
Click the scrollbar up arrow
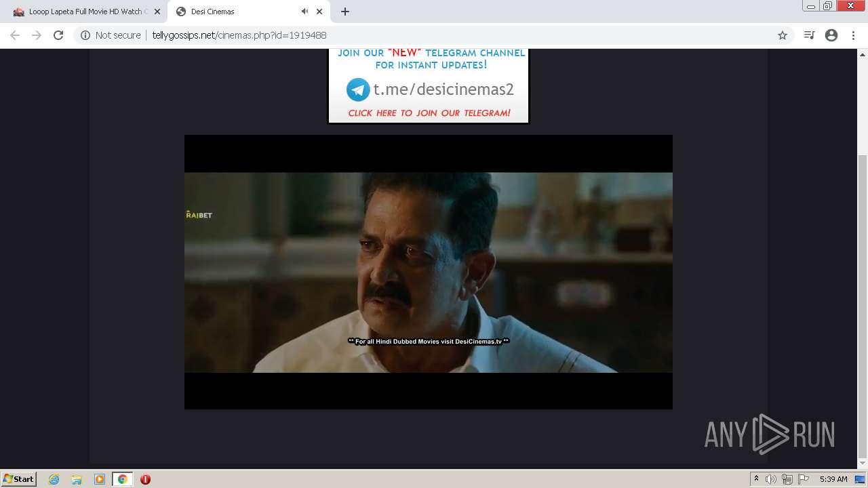coord(863,54)
